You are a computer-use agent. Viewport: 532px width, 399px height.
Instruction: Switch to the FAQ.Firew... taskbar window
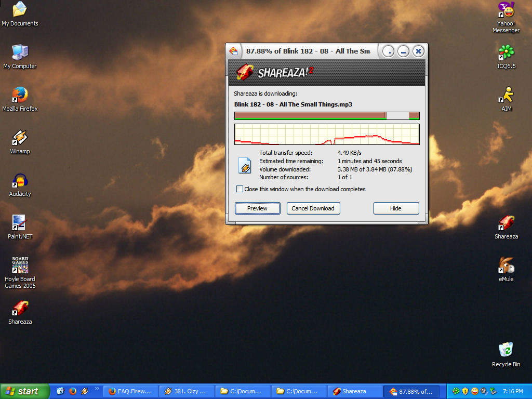(130, 391)
